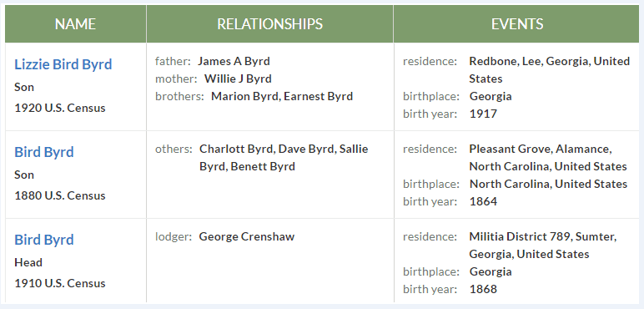Click the EVENTS column header
Viewport: 644px width, 309px height.
coord(516,24)
